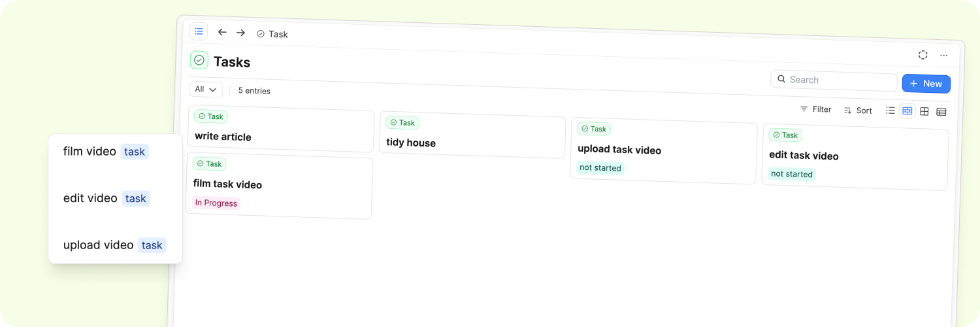Click not started tag on edit task video
This screenshot has height=327, width=980.
tap(792, 174)
